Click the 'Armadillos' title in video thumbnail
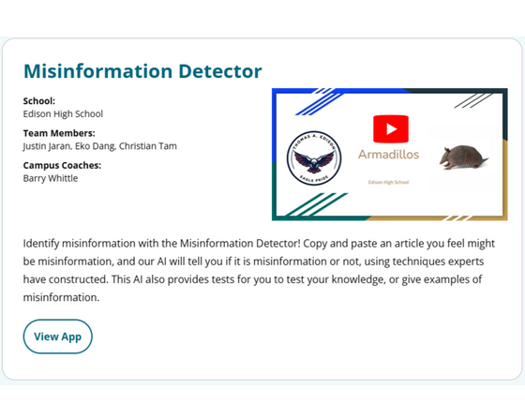The width and height of the screenshot is (525, 420). point(388,155)
